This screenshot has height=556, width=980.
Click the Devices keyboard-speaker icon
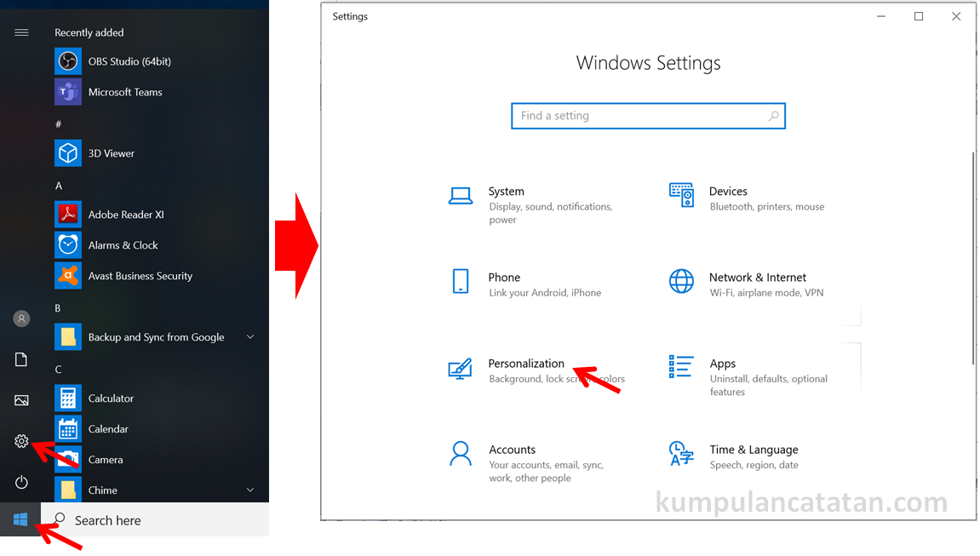tap(681, 195)
